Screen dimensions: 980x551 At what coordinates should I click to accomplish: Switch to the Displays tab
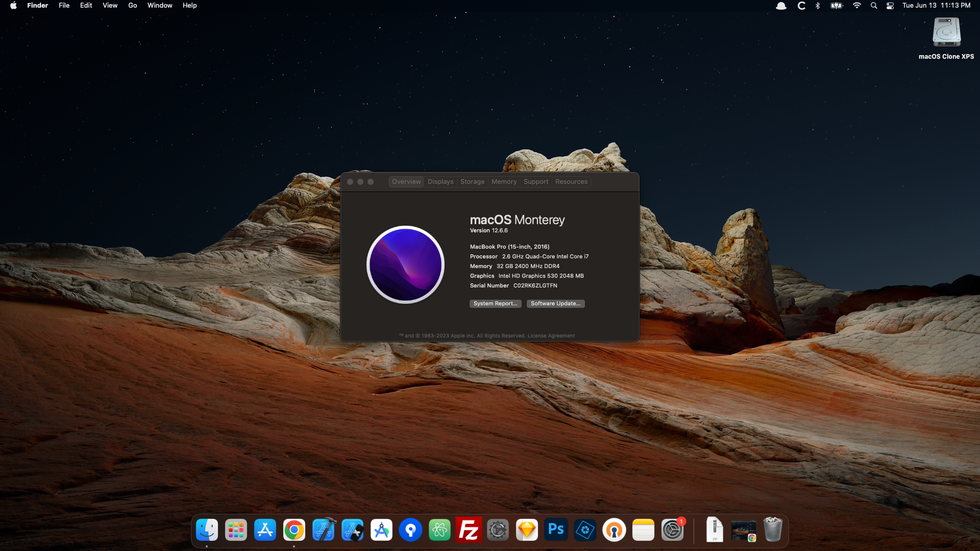point(440,182)
